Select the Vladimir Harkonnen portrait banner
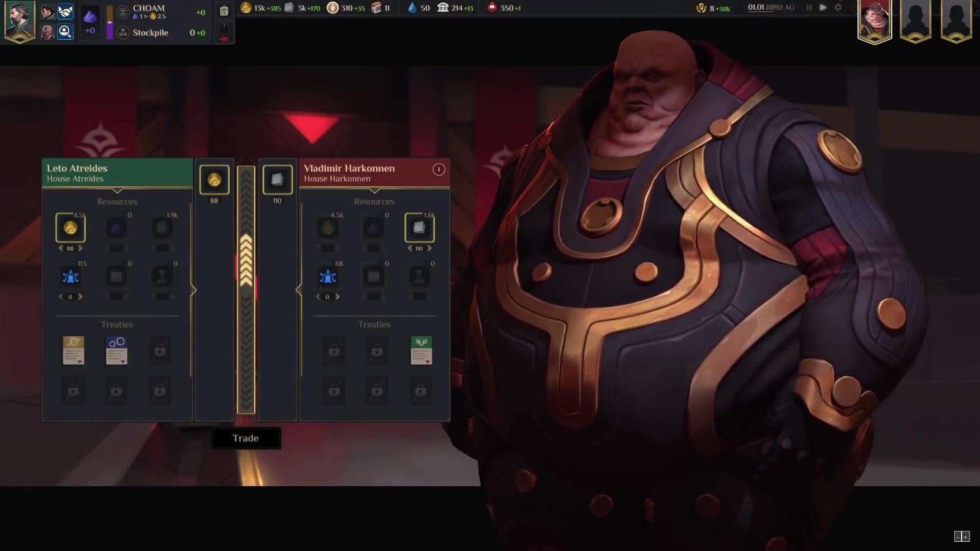Image resolution: width=980 pixels, height=551 pixels. (x=875, y=21)
